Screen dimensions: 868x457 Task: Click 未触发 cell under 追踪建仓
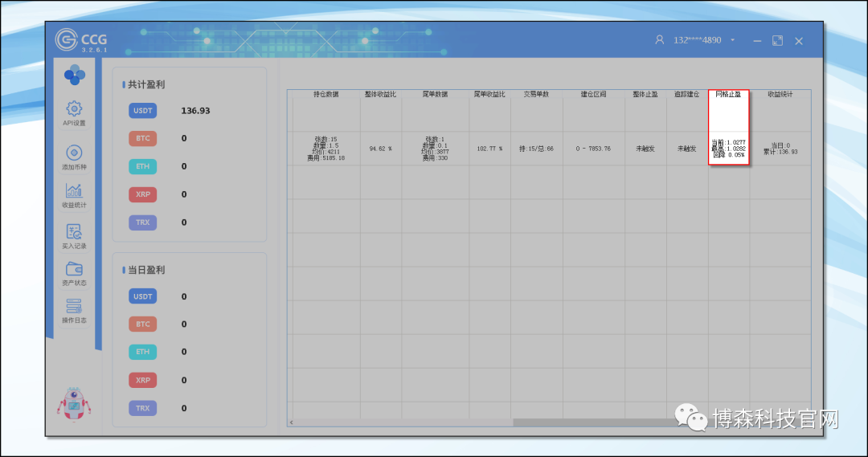[687, 149]
